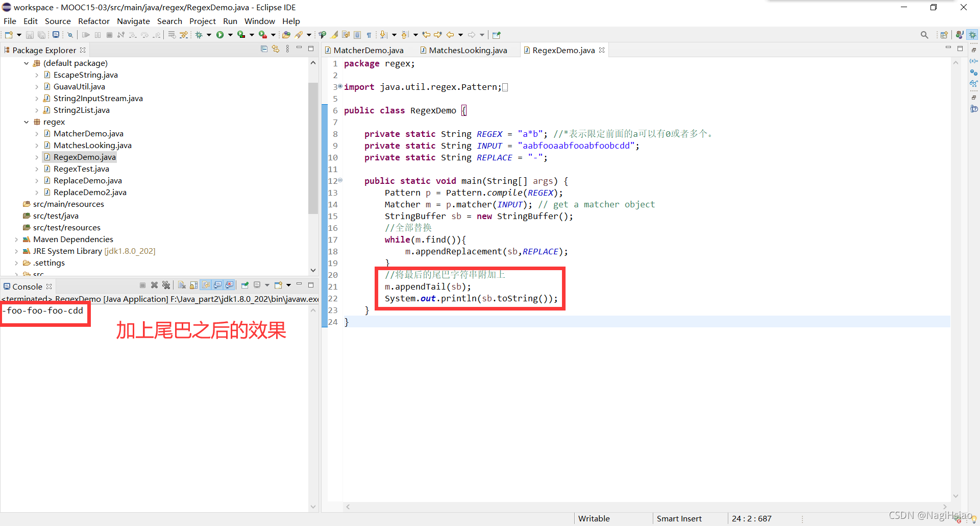The width and height of the screenshot is (980, 526).
Task: Switch to the MatcherDemo.java editor tab
Action: (x=364, y=50)
